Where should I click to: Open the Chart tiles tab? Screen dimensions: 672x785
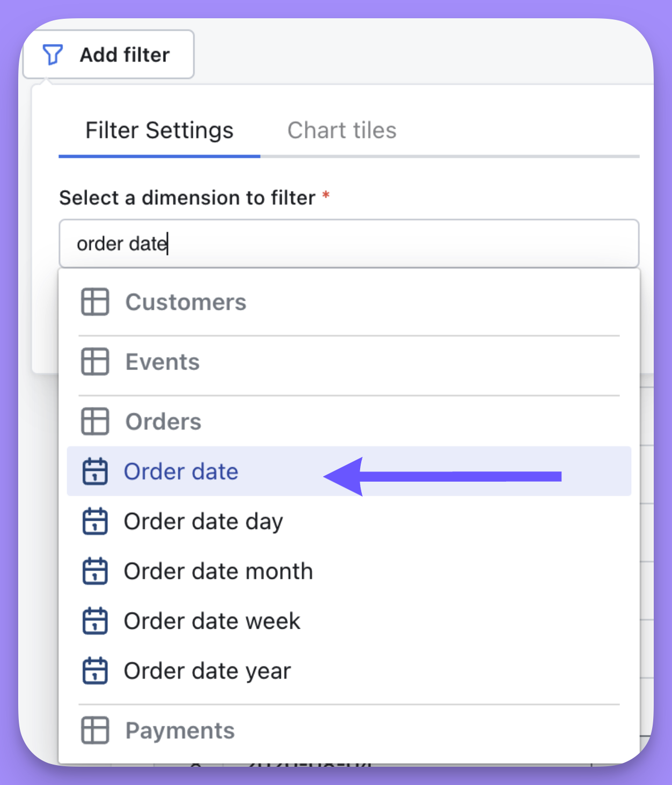[342, 130]
